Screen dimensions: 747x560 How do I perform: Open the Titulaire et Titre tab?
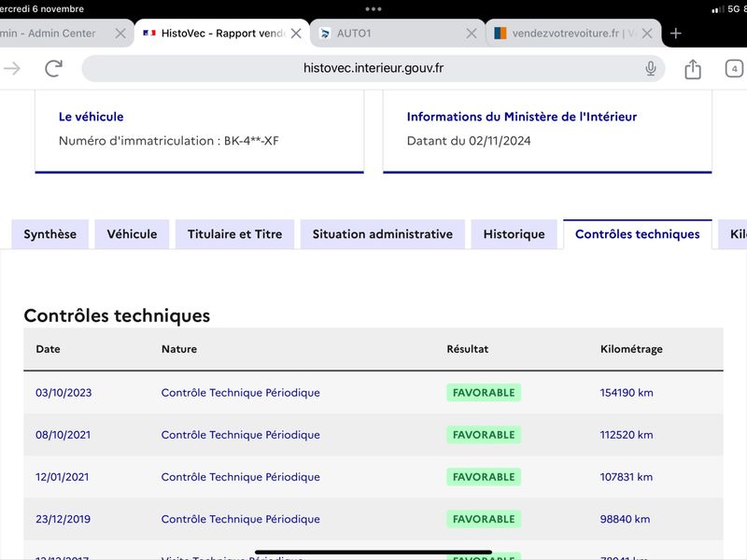click(235, 234)
